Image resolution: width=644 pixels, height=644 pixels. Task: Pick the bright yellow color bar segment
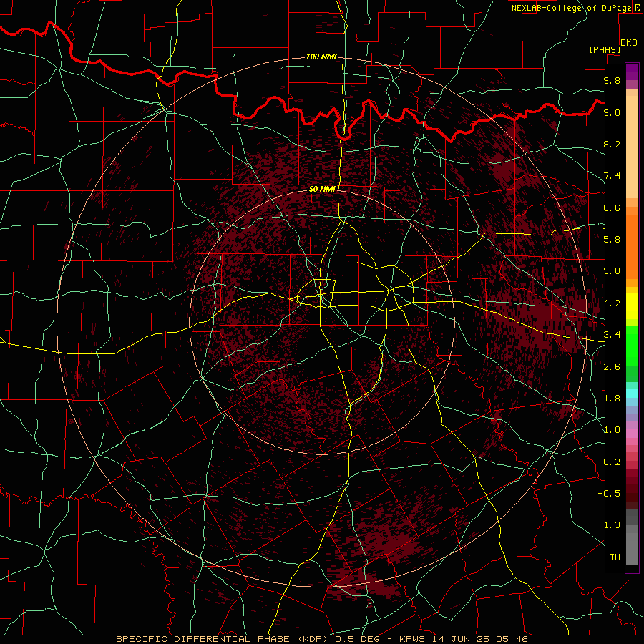(632, 306)
